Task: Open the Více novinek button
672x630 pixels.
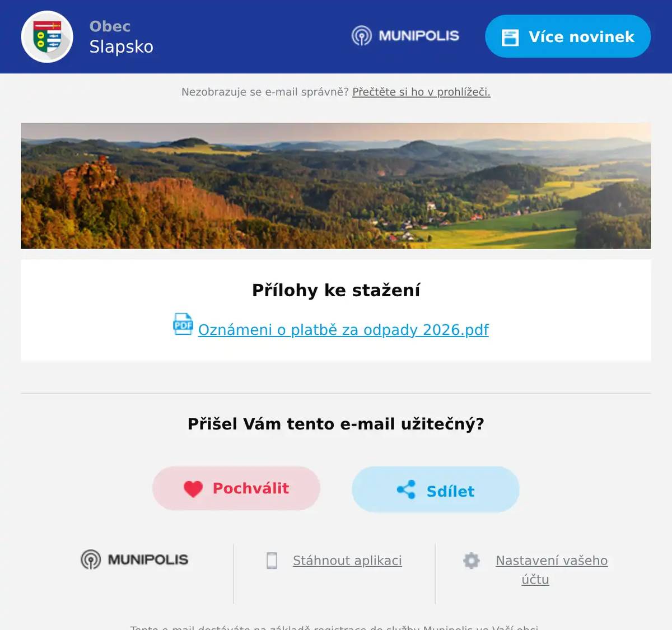Action: click(x=567, y=36)
